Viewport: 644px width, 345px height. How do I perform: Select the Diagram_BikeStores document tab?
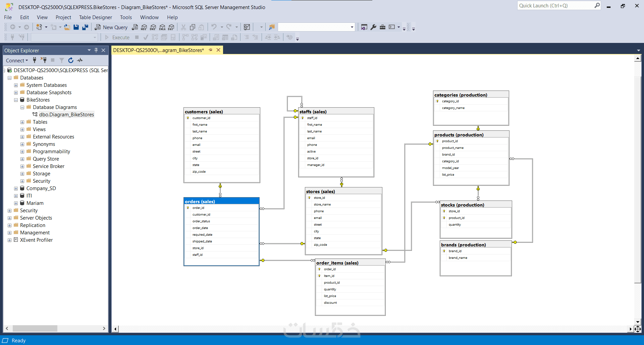[x=158, y=50]
